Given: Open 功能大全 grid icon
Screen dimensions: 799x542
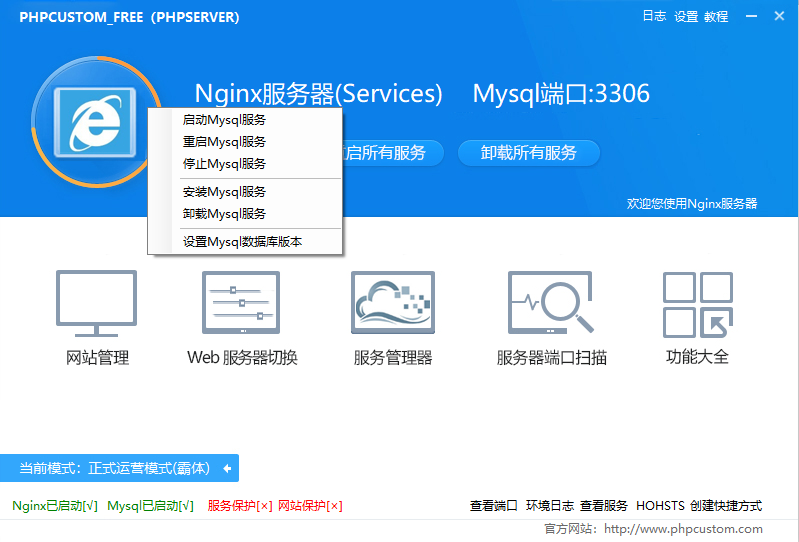Looking at the screenshot, I should [698, 305].
